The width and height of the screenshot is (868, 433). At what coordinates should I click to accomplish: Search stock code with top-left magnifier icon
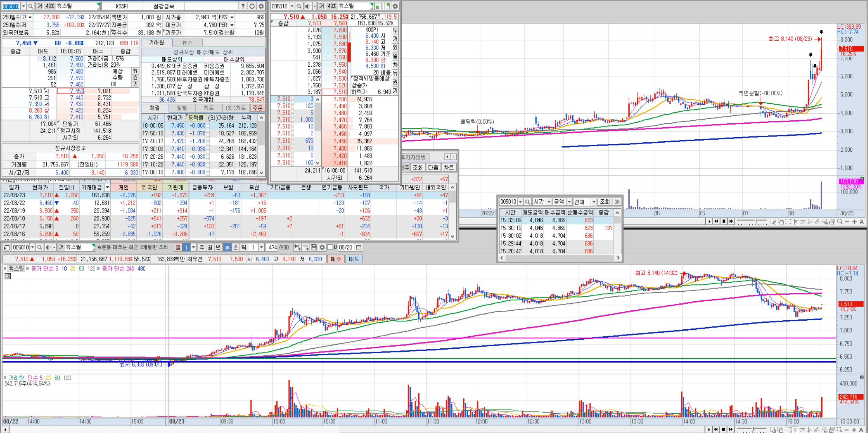pos(30,6)
